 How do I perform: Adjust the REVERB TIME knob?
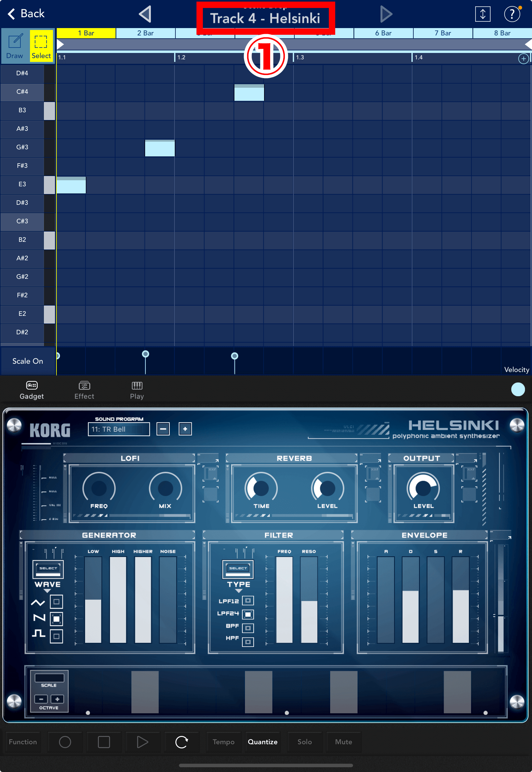coord(261,488)
